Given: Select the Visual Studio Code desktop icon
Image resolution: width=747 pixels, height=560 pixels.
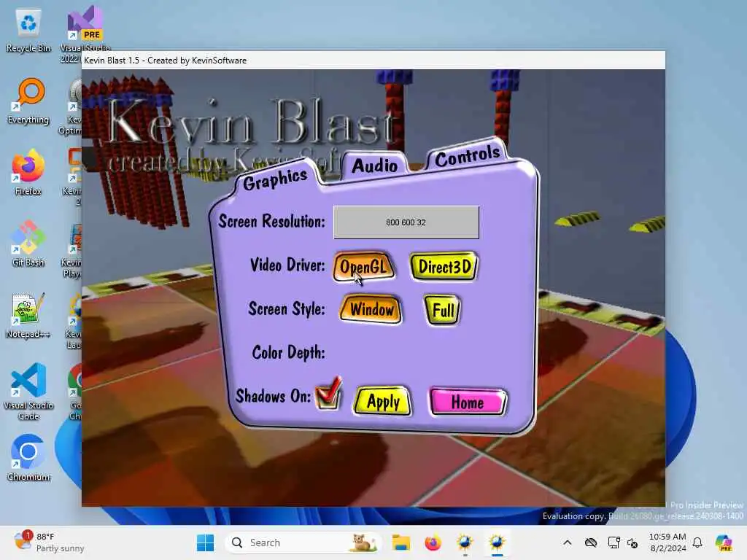Looking at the screenshot, I should (28, 392).
